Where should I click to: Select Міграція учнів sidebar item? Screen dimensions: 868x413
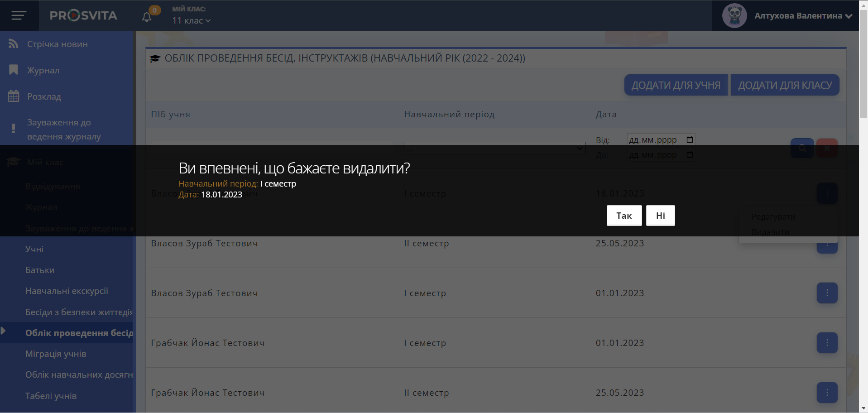pyautogui.click(x=56, y=354)
